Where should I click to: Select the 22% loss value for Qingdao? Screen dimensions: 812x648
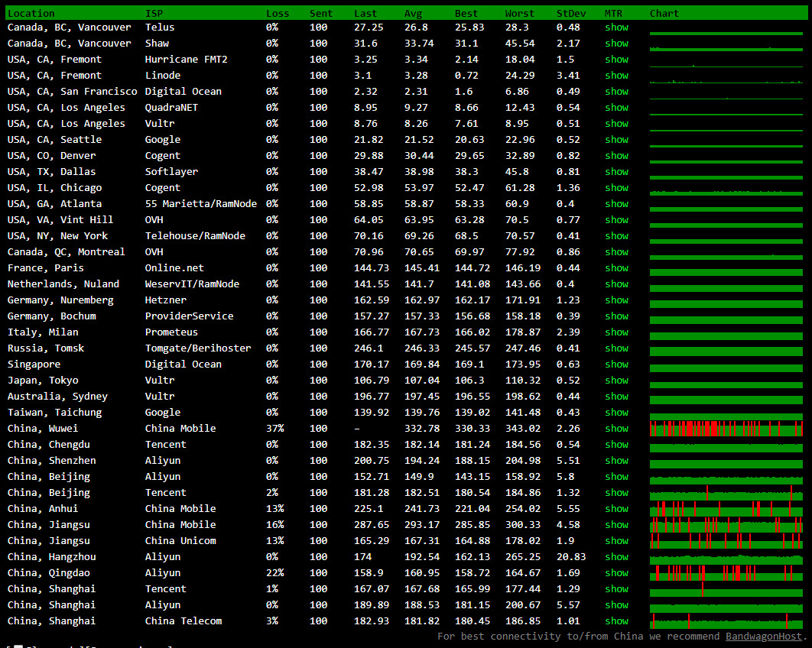tap(275, 573)
